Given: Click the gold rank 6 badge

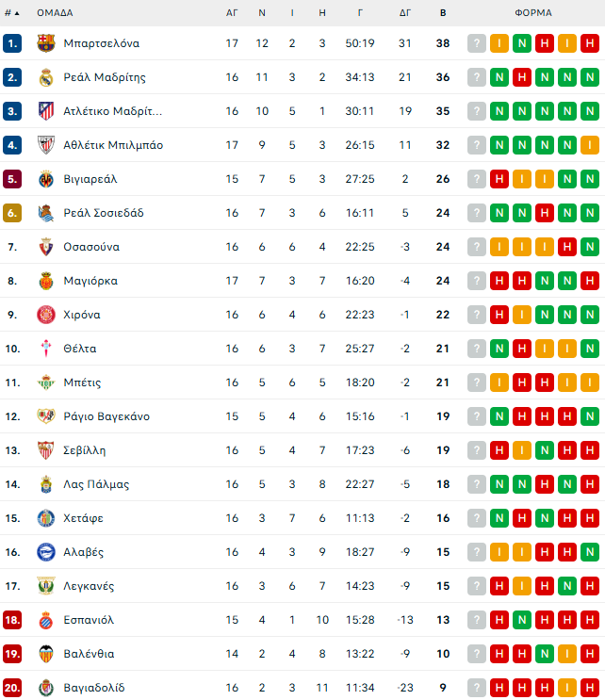Looking at the screenshot, I should coord(12,213).
